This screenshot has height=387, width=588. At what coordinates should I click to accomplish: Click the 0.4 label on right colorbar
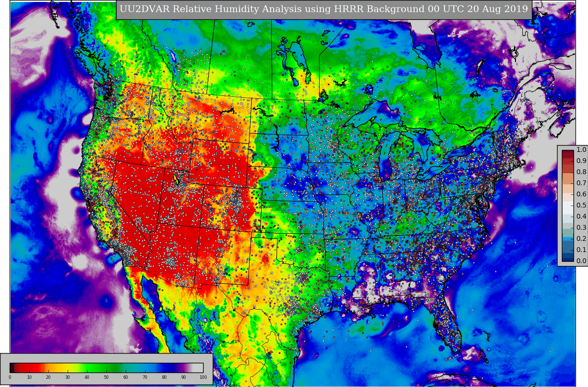pyautogui.click(x=581, y=217)
